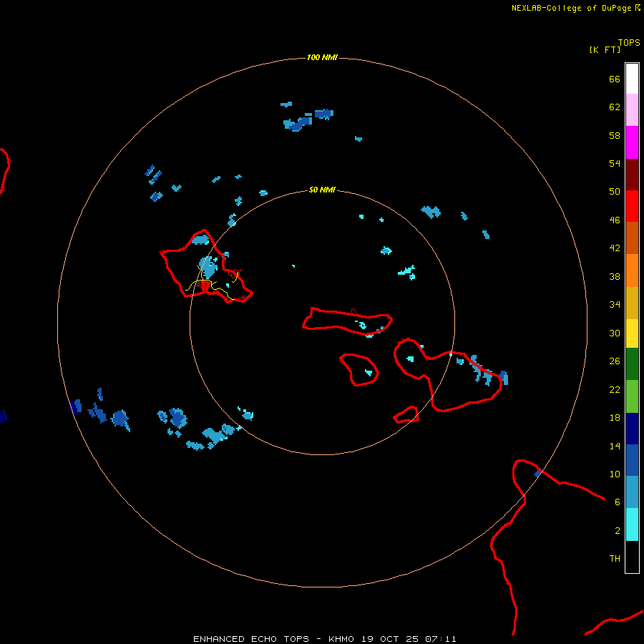
Task: Click the legend value label 54
Action: [615, 163]
